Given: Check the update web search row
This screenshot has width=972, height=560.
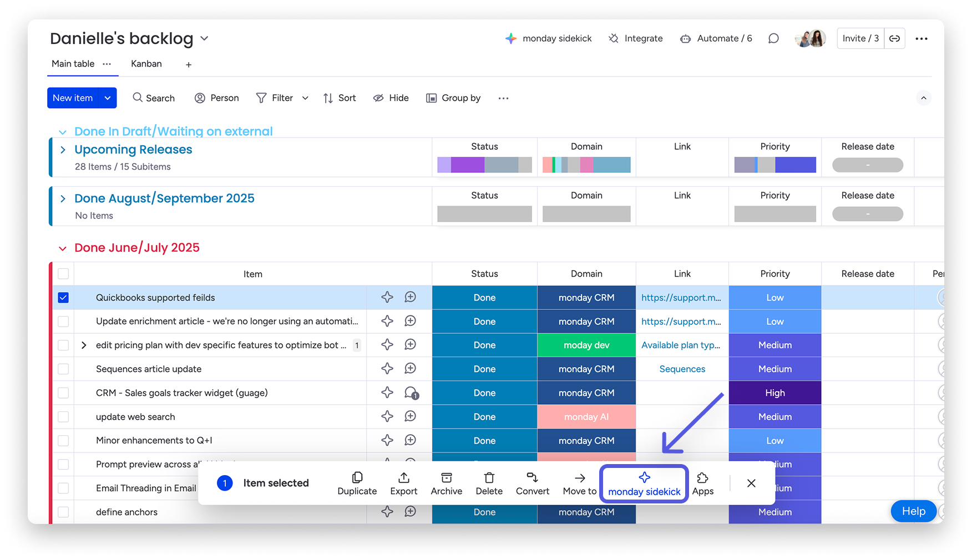Looking at the screenshot, I should 63,417.
